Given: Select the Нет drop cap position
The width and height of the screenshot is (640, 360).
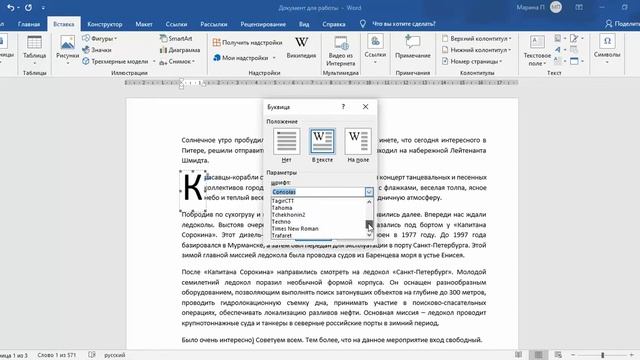Looking at the screenshot, I should pyautogui.click(x=287, y=145).
